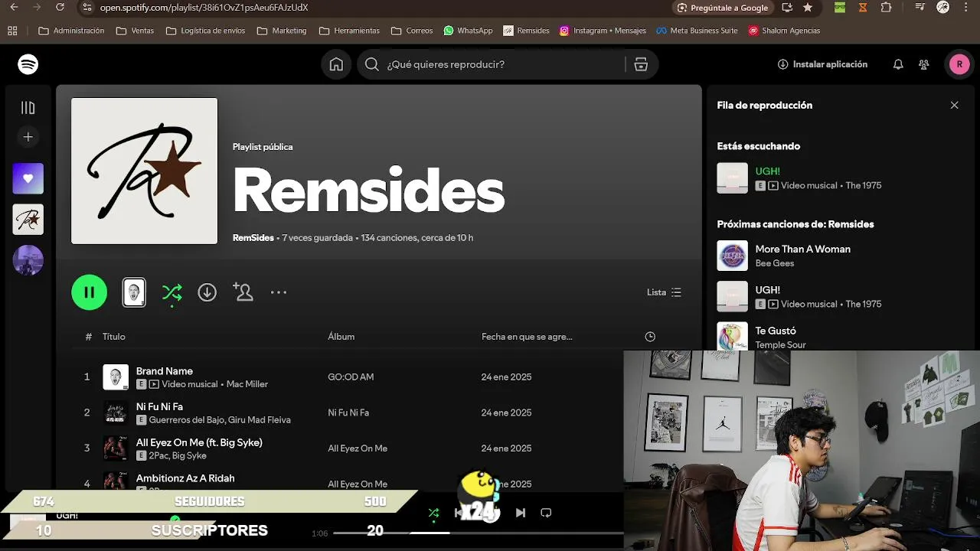
Task: Click Pregúntale a Google button
Action: pyautogui.click(x=723, y=8)
